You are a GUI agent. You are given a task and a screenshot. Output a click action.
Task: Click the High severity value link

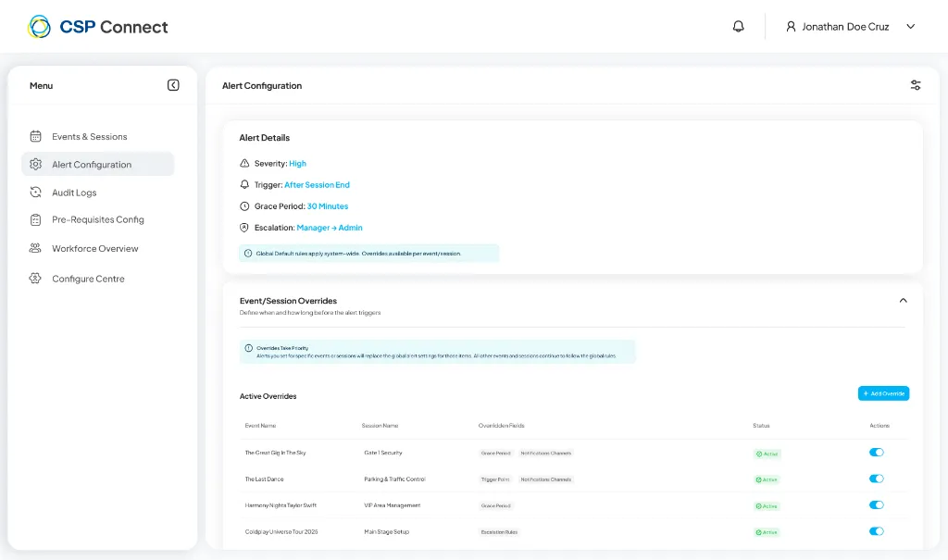(x=297, y=163)
